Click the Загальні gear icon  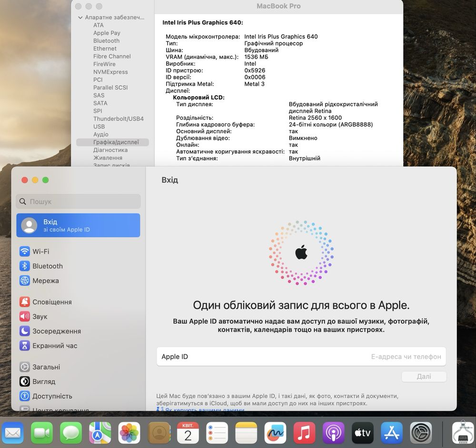pos(25,367)
